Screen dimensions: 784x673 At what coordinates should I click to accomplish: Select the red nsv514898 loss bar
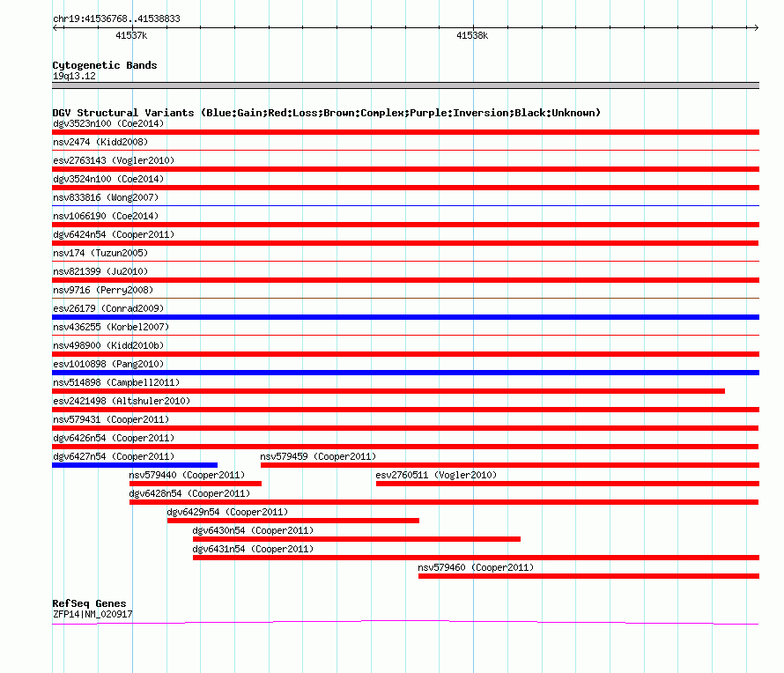(388, 391)
